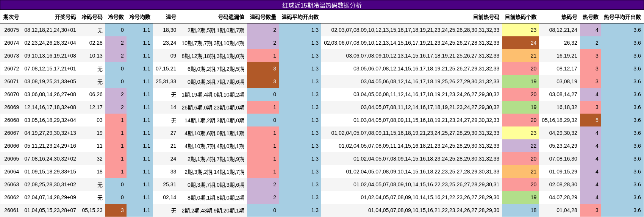This screenshot has width=644, height=217.
Task: Select period number 26067
Action: 11,133
